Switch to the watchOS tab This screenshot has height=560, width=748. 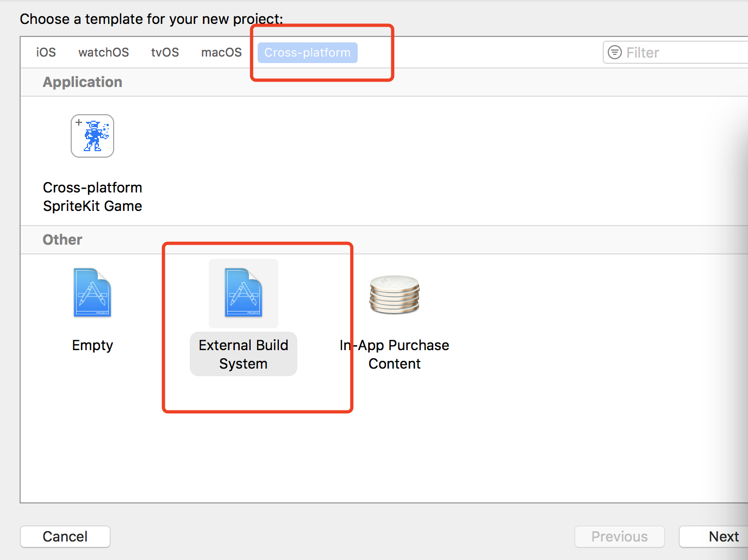click(104, 52)
